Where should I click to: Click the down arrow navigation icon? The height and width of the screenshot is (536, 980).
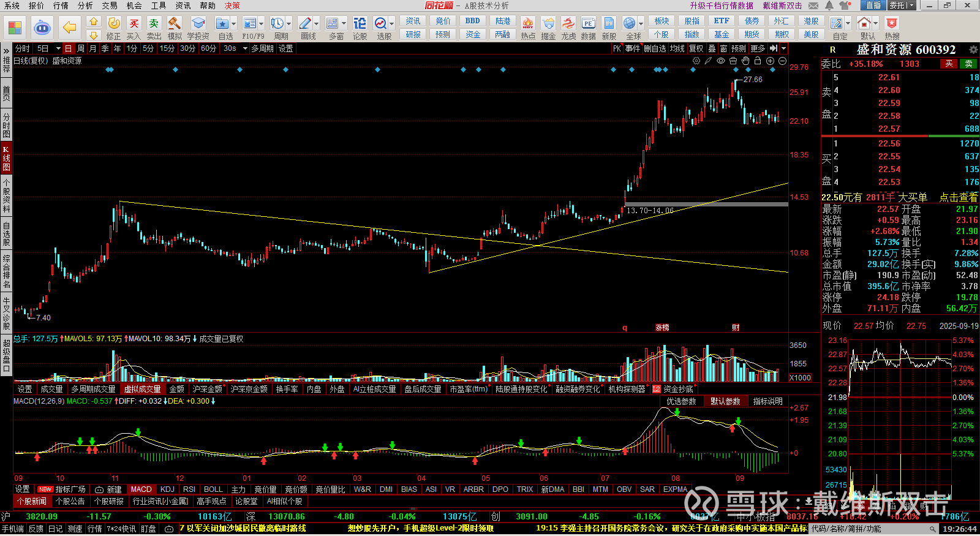(93, 35)
